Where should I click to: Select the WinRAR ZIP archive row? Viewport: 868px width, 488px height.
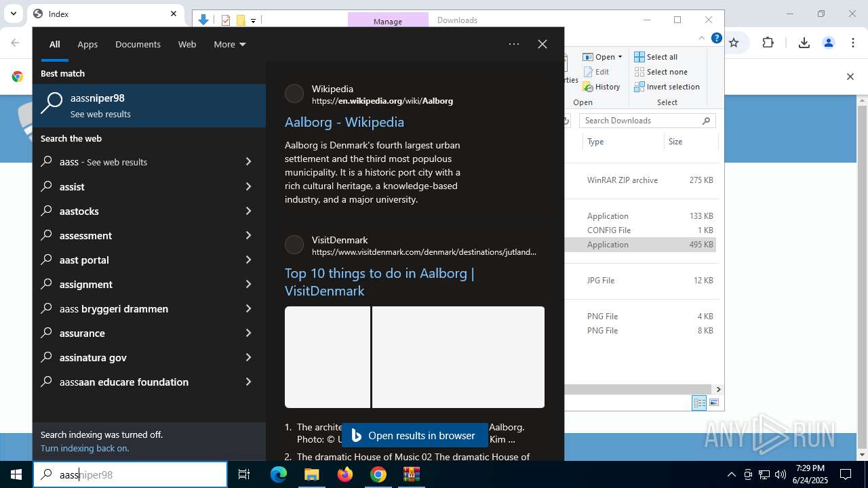(x=640, y=180)
